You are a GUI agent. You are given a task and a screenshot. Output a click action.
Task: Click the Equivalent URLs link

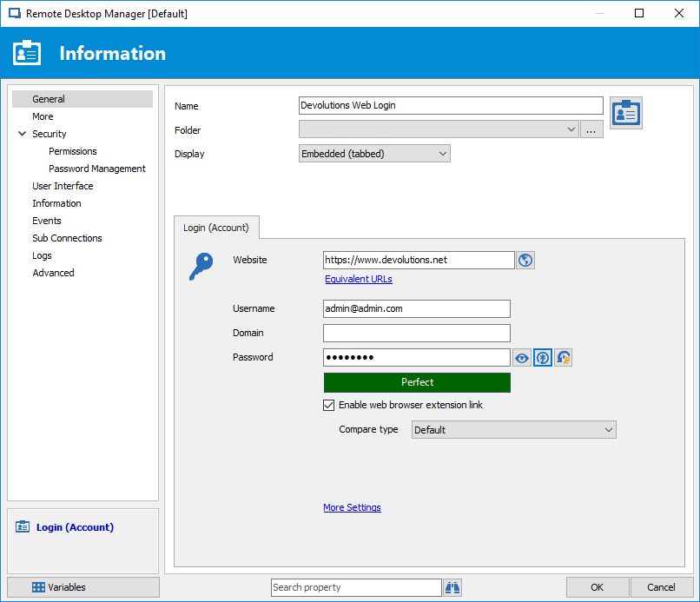coord(359,279)
